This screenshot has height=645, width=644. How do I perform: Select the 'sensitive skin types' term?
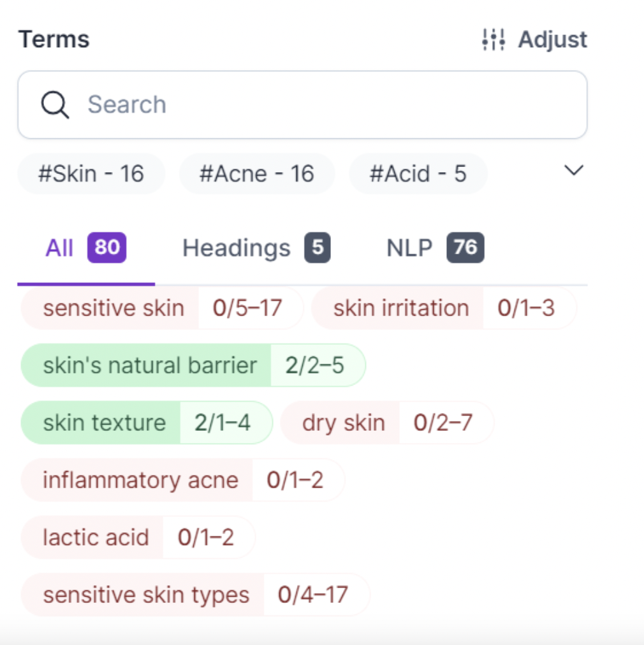pyautogui.click(x=146, y=595)
